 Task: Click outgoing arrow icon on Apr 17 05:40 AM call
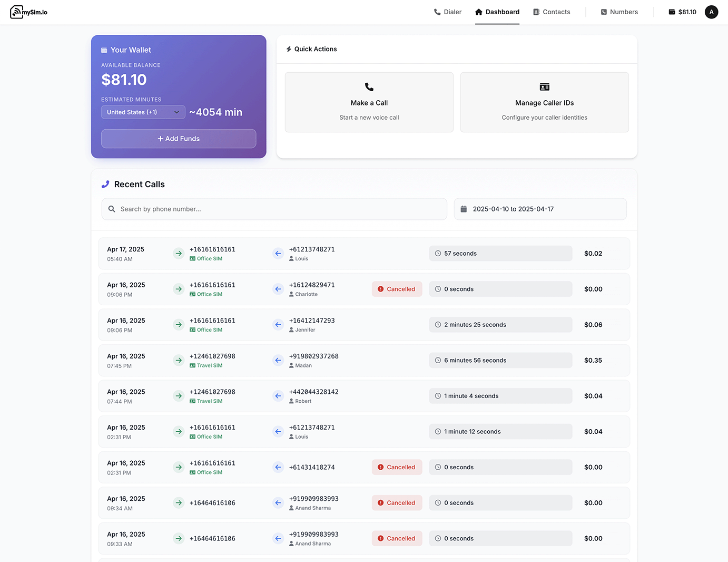tap(179, 254)
